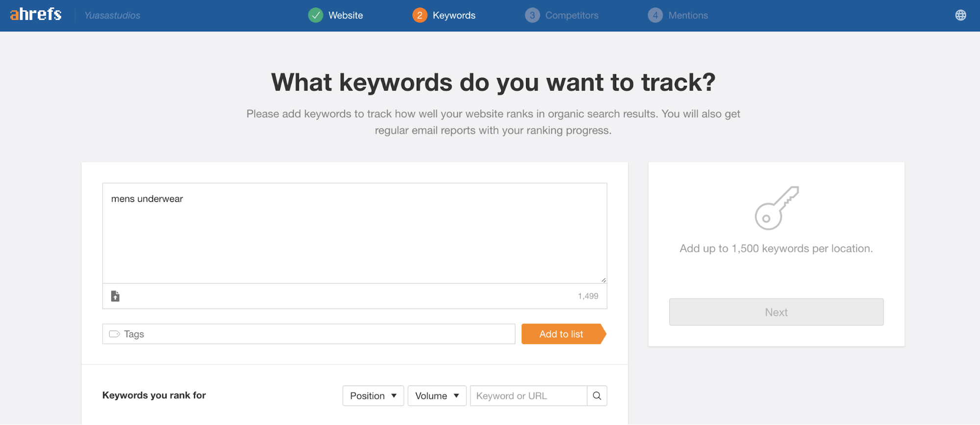Click the Ahrefs logo

coord(36,15)
